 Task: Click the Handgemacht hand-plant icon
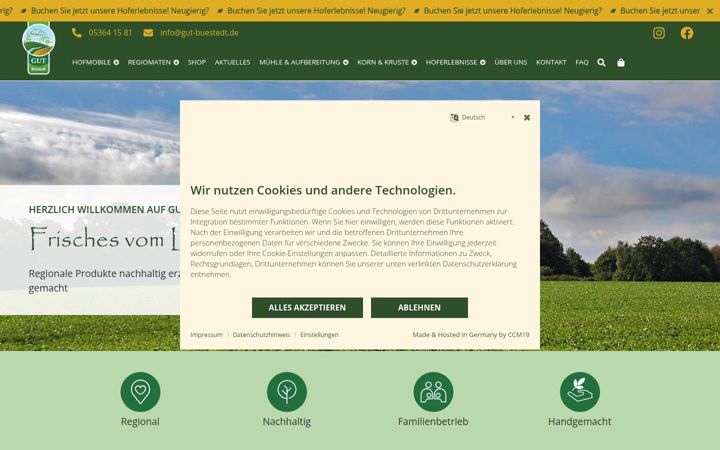[x=579, y=392]
